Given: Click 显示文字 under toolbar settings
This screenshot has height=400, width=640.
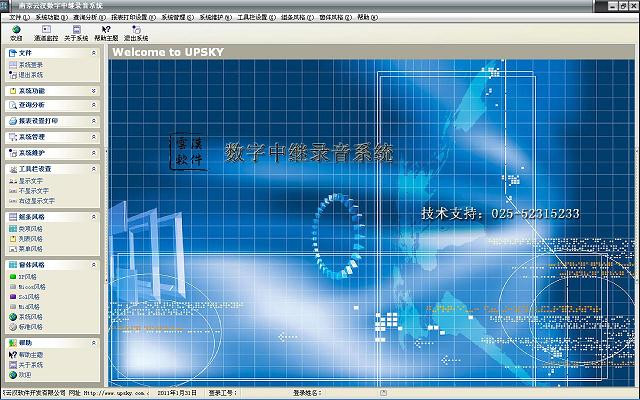Looking at the screenshot, I should pos(30,181).
